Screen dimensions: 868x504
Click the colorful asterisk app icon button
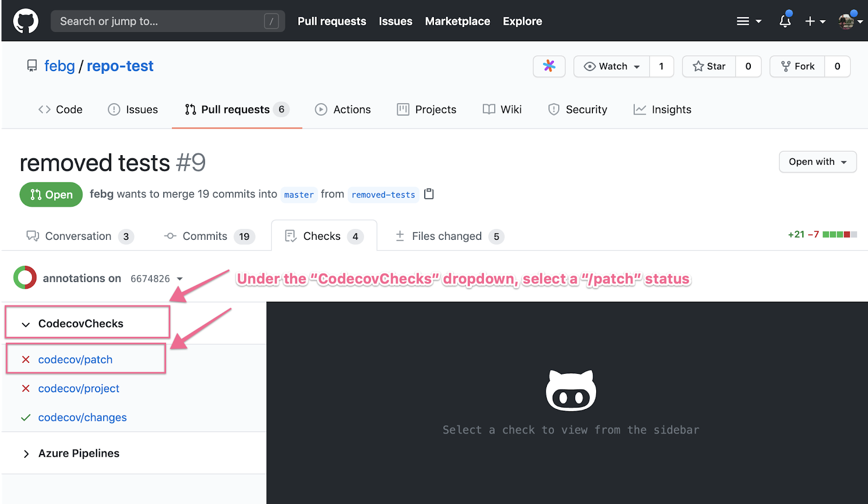[549, 66]
